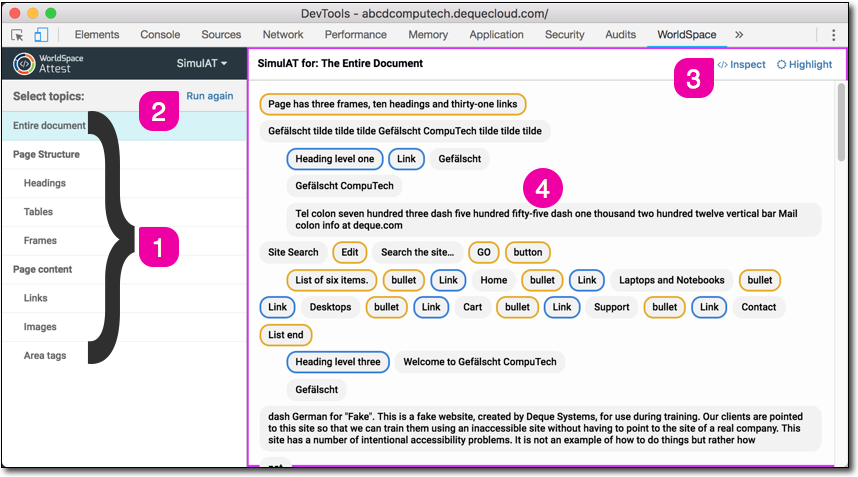Click the Run again link

click(x=210, y=96)
